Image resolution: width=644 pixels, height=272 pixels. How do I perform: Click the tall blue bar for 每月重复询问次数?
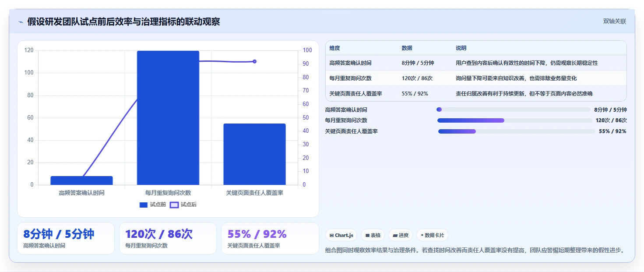168,118
